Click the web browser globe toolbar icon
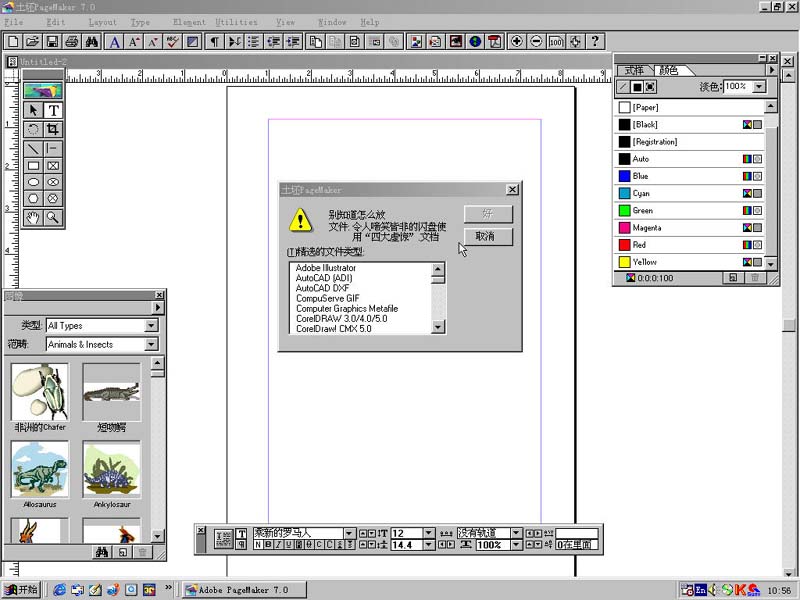The height and width of the screenshot is (600, 800). pyautogui.click(x=475, y=41)
